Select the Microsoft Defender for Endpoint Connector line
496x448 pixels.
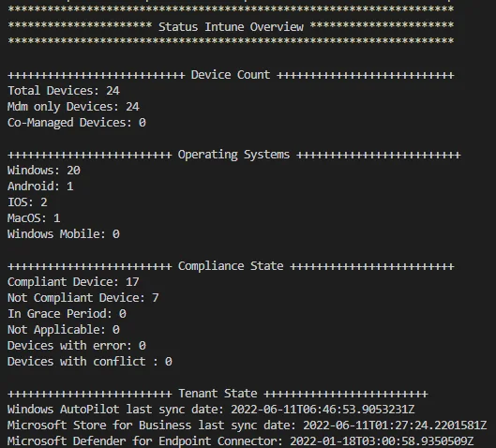pos(240,441)
